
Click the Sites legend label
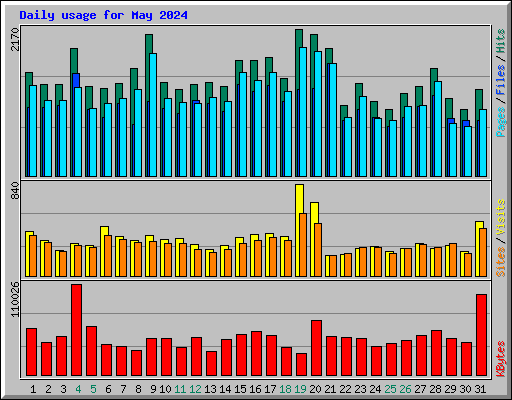(501, 262)
